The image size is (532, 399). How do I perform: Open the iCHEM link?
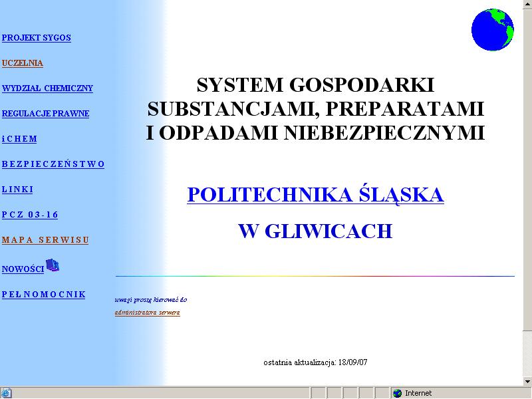pyautogui.click(x=19, y=139)
